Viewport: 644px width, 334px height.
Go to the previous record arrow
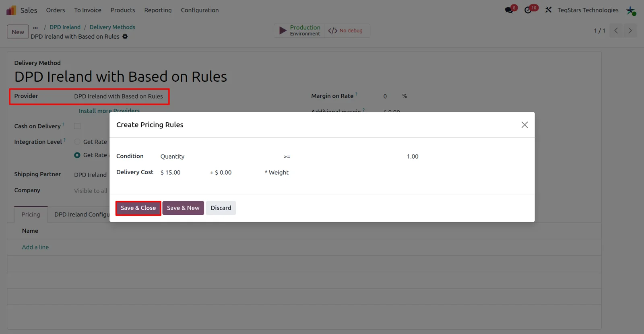pyautogui.click(x=616, y=31)
